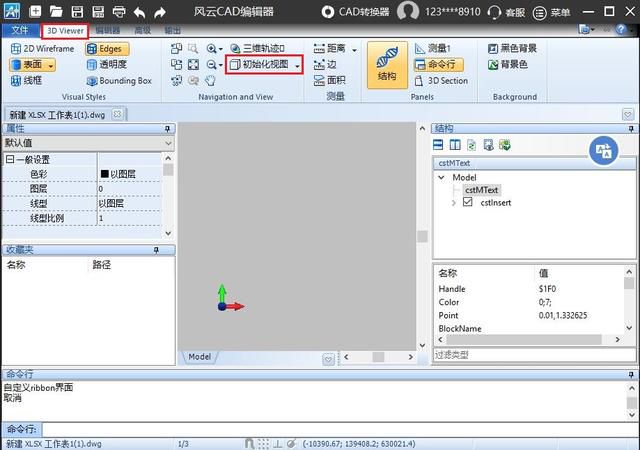
Task: Open the 3D Section panel
Action: 441,81
